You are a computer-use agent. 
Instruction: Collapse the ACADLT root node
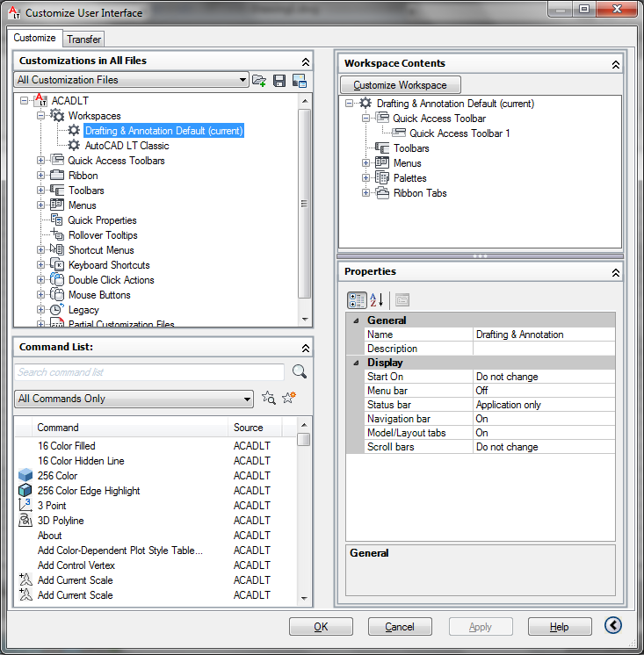point(24,100)
